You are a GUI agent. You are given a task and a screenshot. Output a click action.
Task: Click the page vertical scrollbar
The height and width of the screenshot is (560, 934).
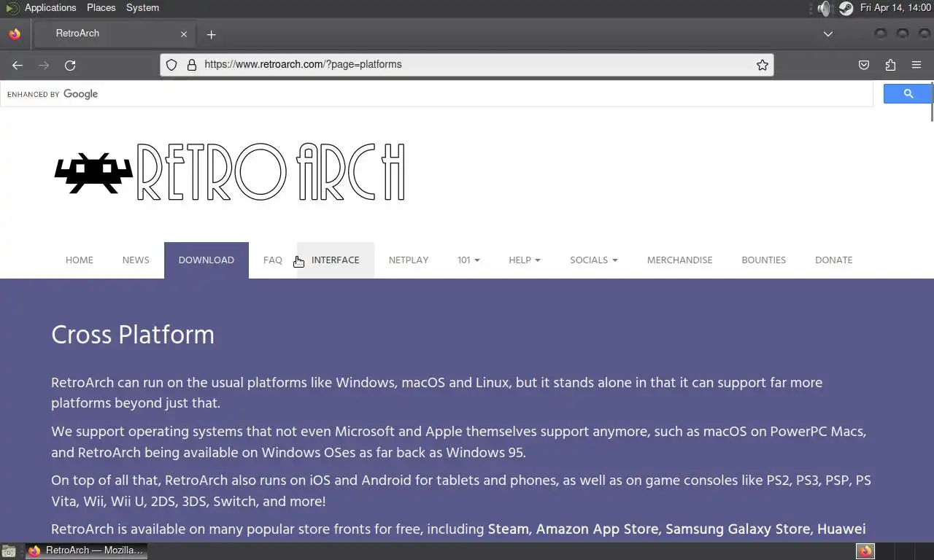click(x=931, y=102)
